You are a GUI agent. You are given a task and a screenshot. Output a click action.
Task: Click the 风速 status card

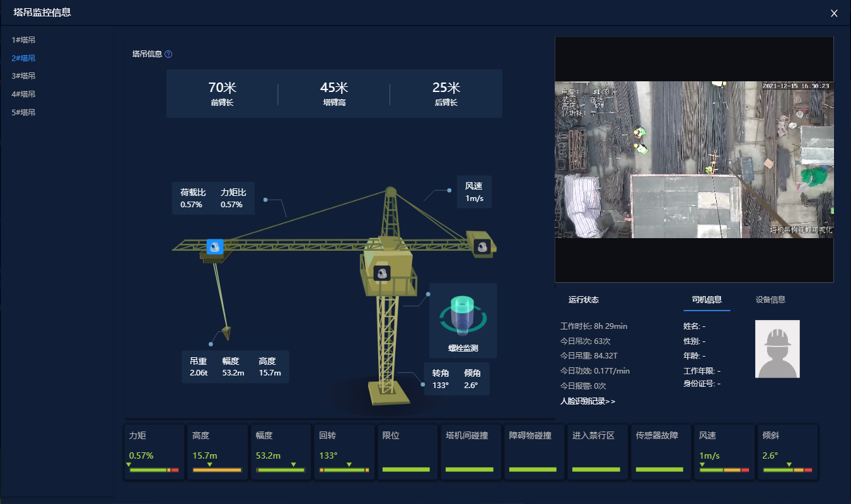pyautogui.click(x=724, y=452)
